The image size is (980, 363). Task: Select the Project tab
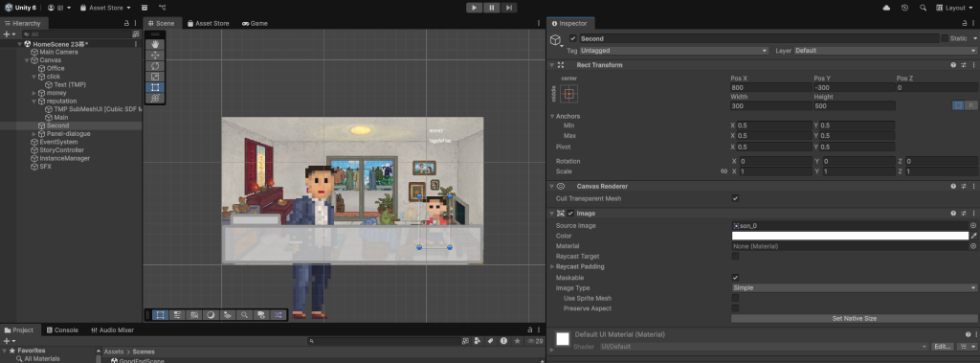click(x=19, y=329)
